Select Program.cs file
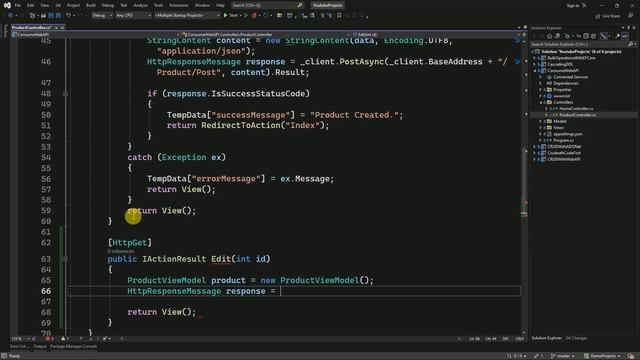Viewport: 640px width, 360px height. [563, 140]
